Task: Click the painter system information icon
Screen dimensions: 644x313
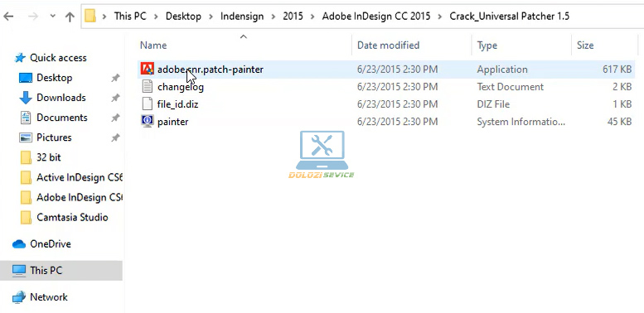Action: 147,121
